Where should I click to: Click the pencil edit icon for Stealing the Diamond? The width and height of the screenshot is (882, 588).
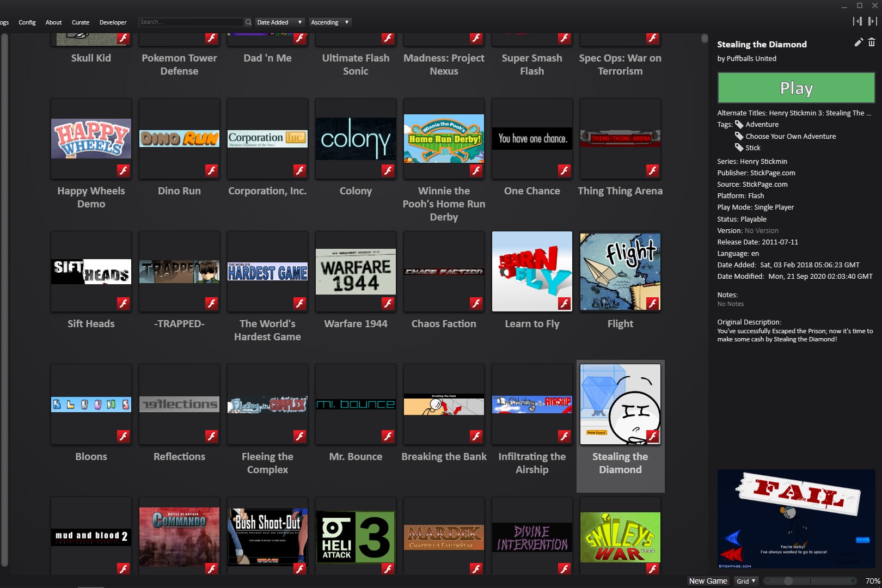[x=859, y=42]
